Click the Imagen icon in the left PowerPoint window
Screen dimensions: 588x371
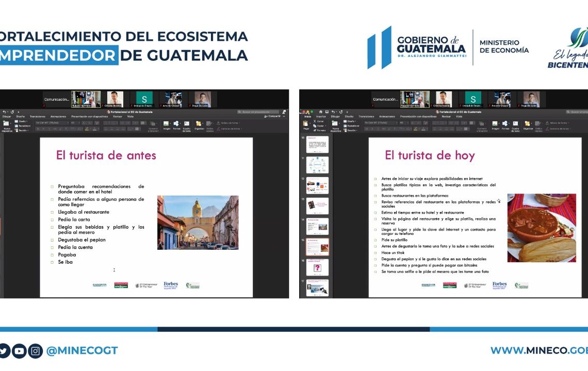pyautogui.click(x=167, y=124)
